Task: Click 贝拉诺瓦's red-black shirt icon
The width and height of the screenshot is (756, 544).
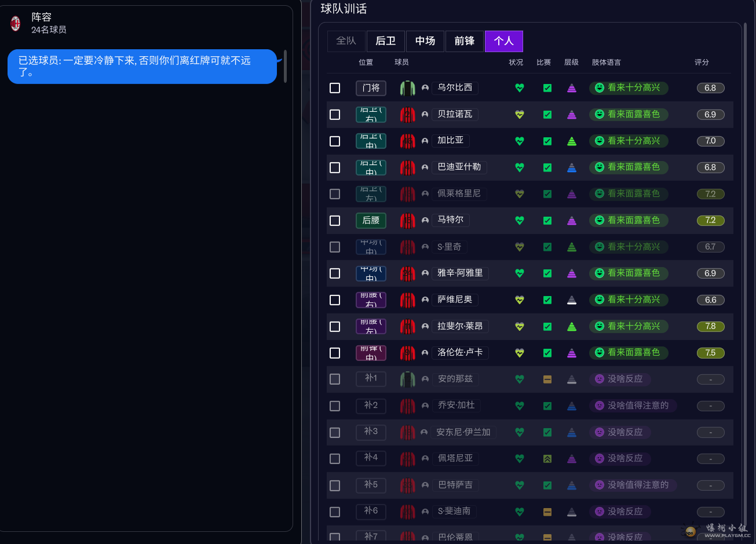Action: click(x=407, y=115)
